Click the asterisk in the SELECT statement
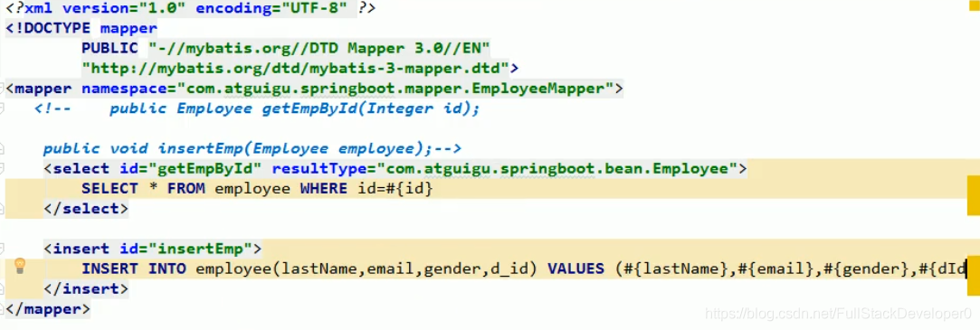980x330 pixels. tap(153, 188)
